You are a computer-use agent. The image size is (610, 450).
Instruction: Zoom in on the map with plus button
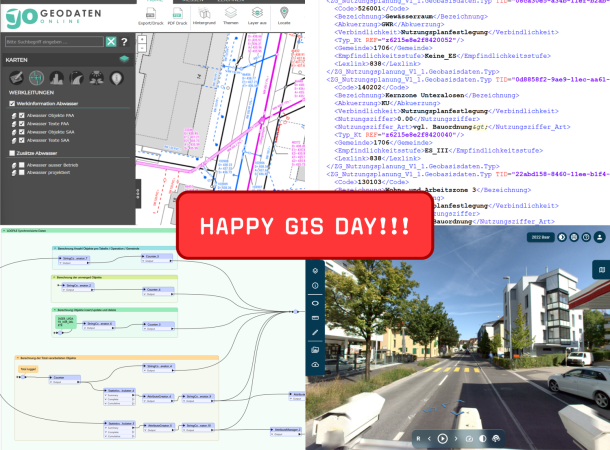[x=142, y=39]
